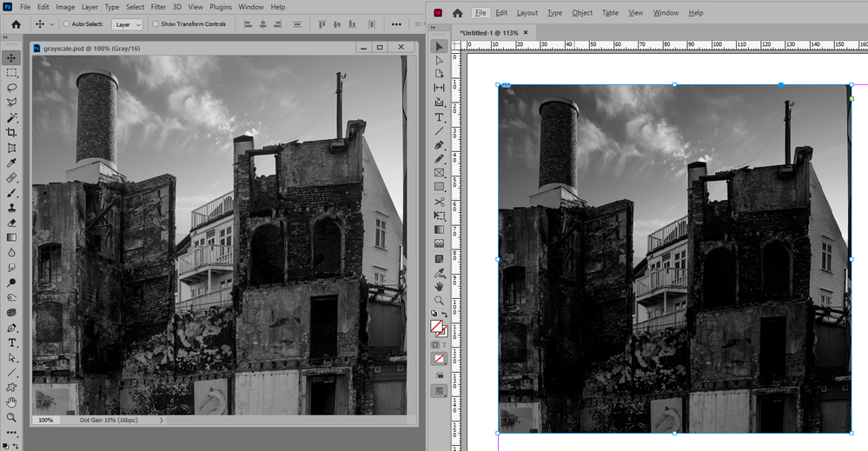Image resolution: width=868 pixels, height=451 pixels.
Task: Open the Photoshop Filter menu
Action: (158, 7)
